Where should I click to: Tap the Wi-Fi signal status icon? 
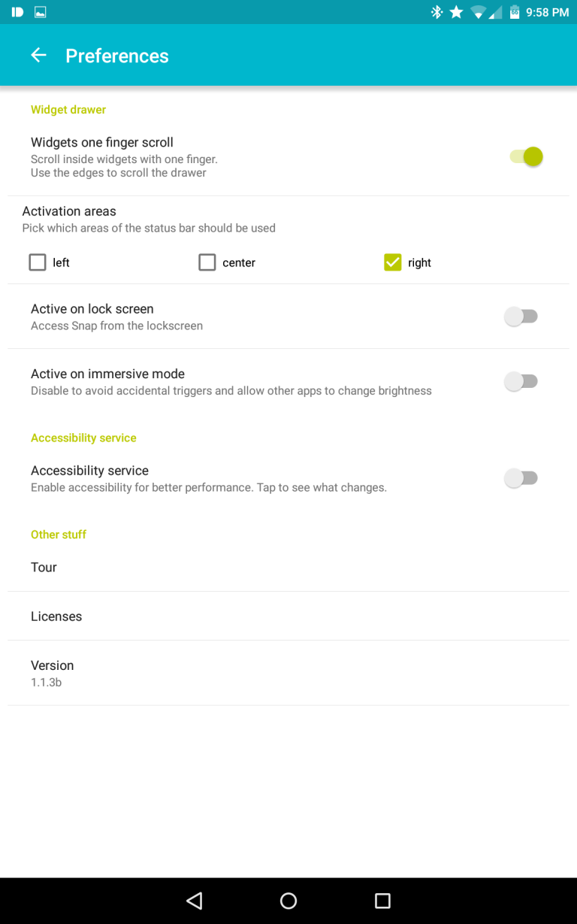(x=478, y=12)
